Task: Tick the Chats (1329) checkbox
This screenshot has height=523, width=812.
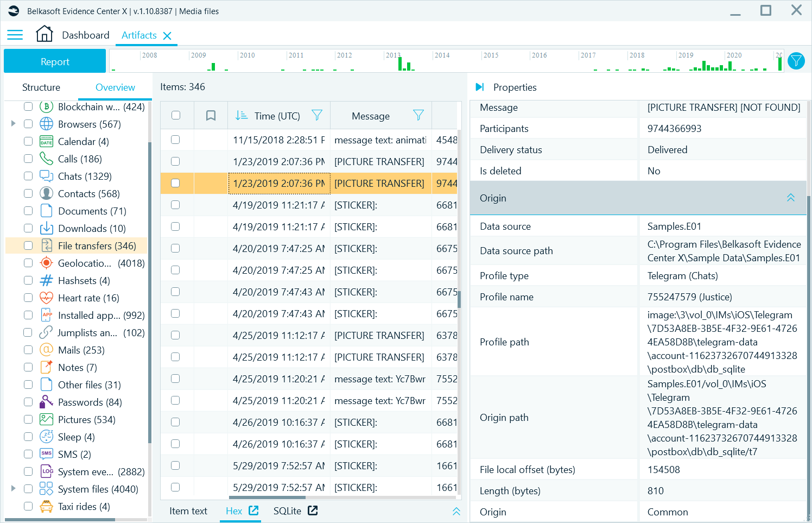Action: pos(28,176)
